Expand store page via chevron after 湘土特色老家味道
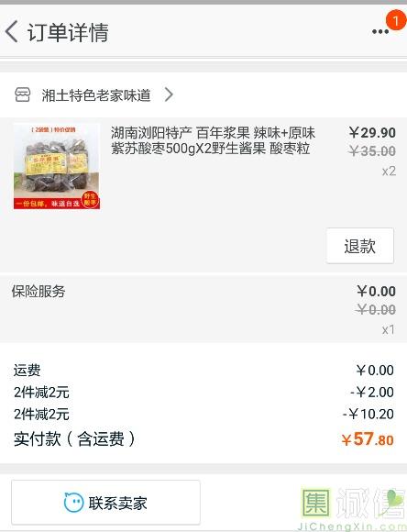407x532 pixels. pyautogui.click(x=169, y=94)
